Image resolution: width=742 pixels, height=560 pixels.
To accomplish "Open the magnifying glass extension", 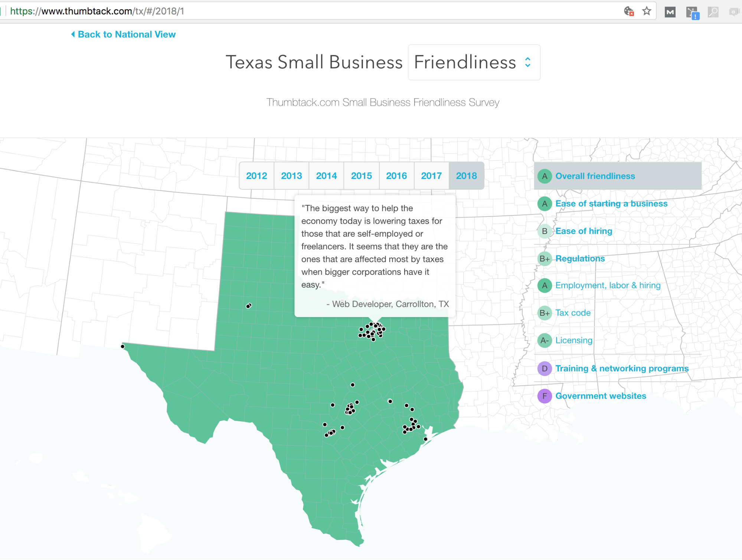I will (713, 12).
